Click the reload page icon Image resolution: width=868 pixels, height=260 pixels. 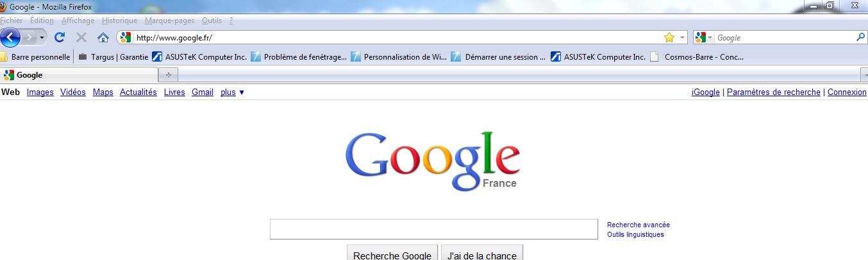60,37
